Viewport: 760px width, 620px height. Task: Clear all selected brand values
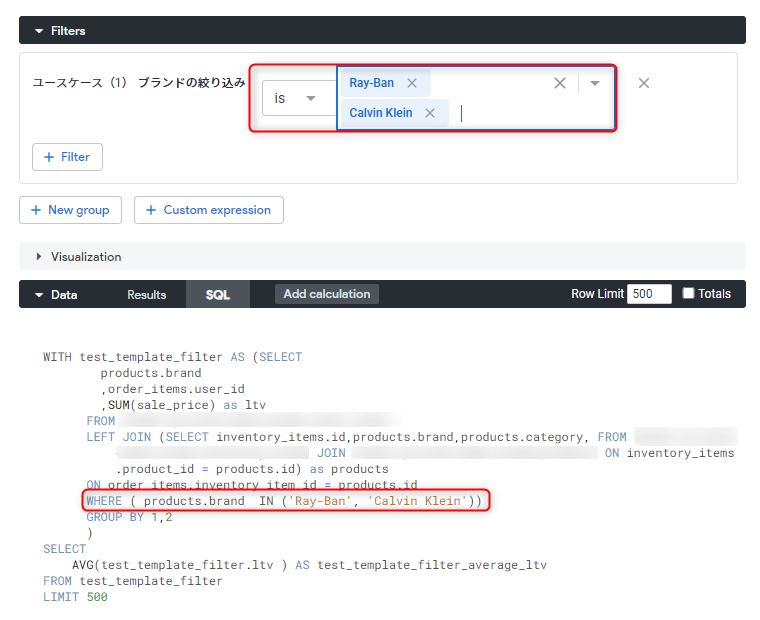tap(560, 83)
